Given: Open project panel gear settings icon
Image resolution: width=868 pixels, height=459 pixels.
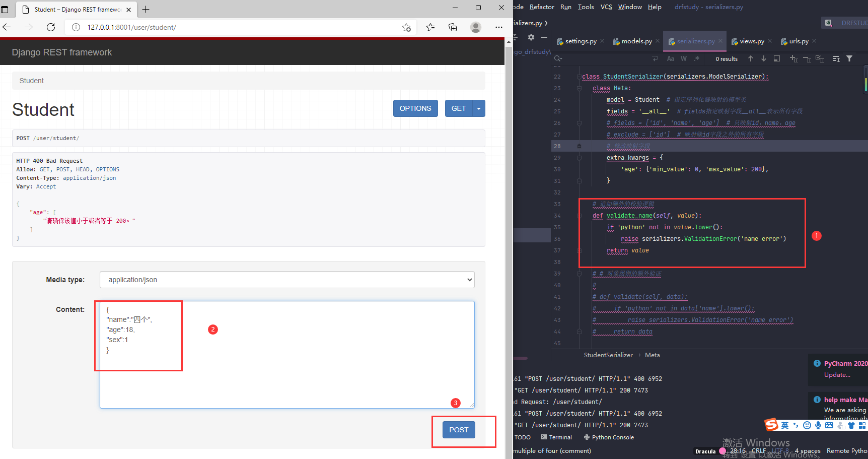Looking at the screenshot, I should 531,37.
